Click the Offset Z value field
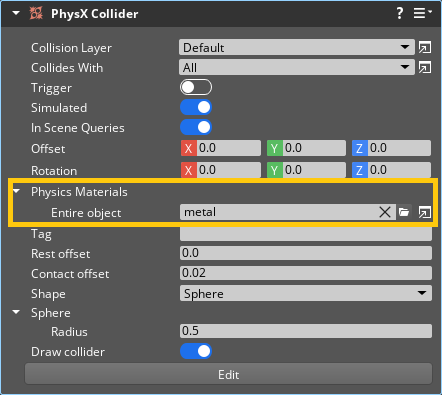 [399, 148]
